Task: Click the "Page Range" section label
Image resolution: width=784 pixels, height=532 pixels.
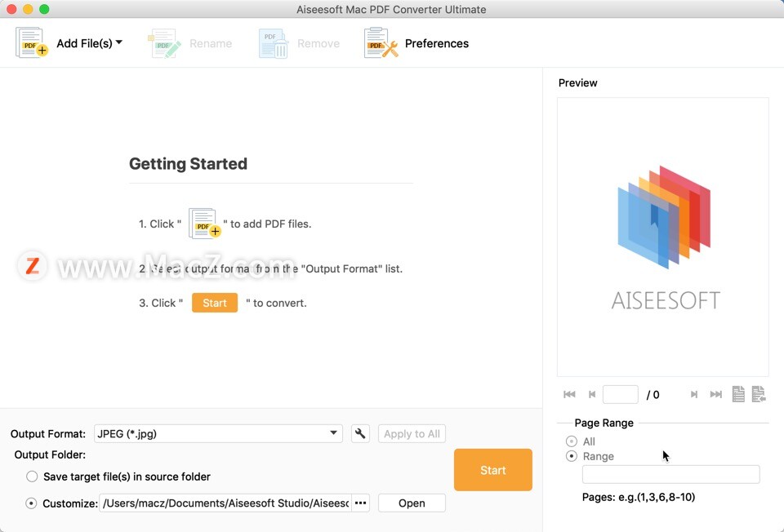Action: point(604,423)
